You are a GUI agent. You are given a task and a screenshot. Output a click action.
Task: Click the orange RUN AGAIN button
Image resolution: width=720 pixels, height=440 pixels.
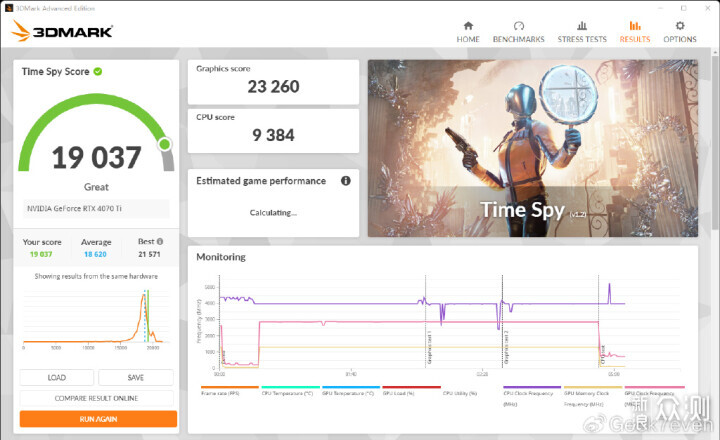[98, 419]
